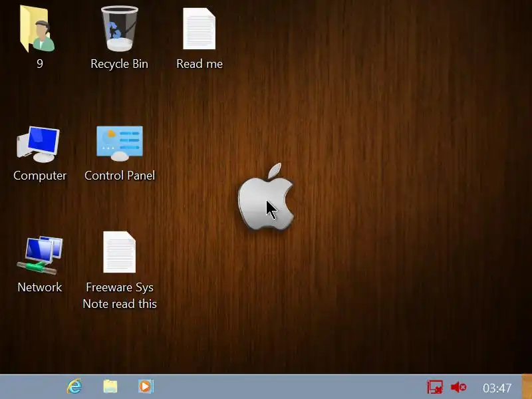Select the Computer desktop icon

click(x=38, y=144)
